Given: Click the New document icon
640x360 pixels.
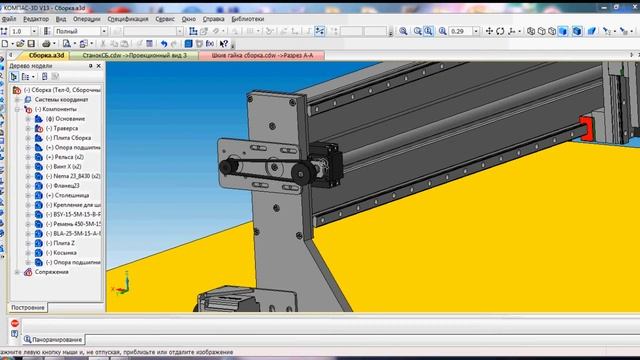Looking at the screenshot, I should tap(4, 43).
